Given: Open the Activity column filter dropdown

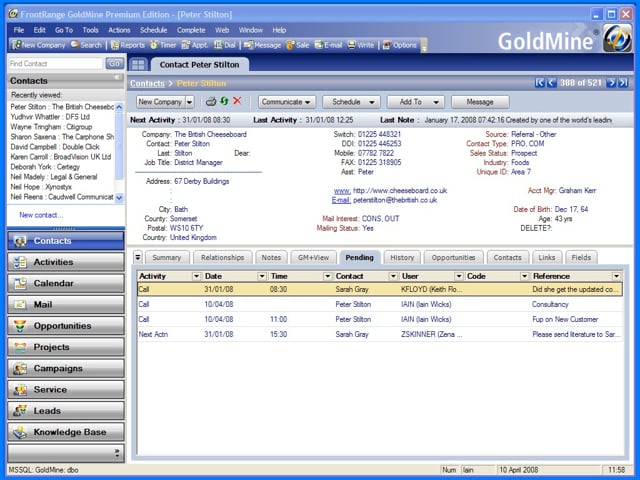Looking at the screenshot, I should [196, 276].
